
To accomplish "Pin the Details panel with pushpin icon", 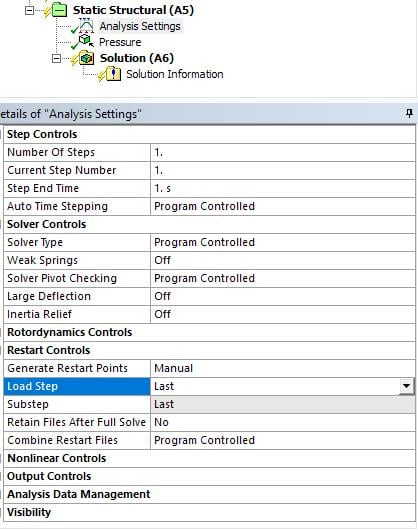I will click(409, 113).
